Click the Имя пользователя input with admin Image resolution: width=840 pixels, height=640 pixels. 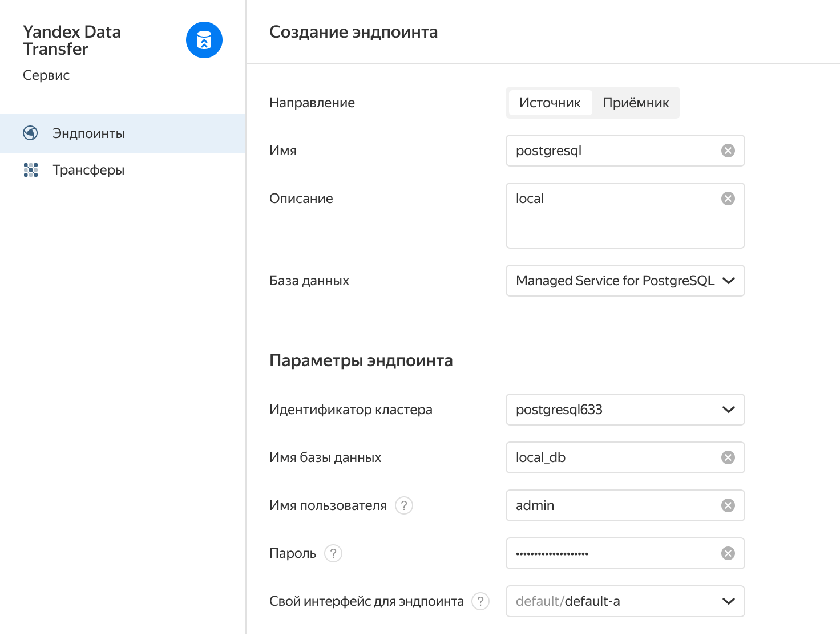click(625, 505)
